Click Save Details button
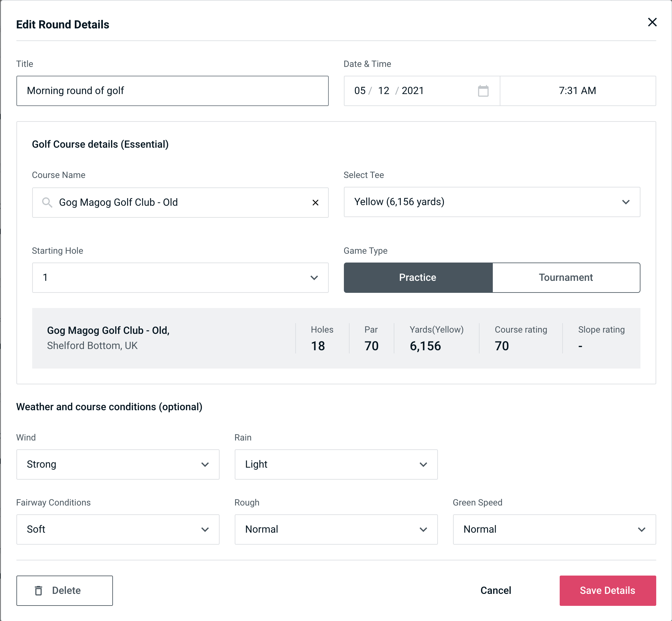 tap(607, 591)
